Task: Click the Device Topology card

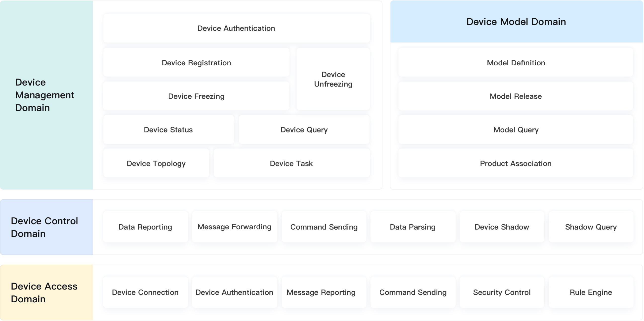Action: (156, 163)
